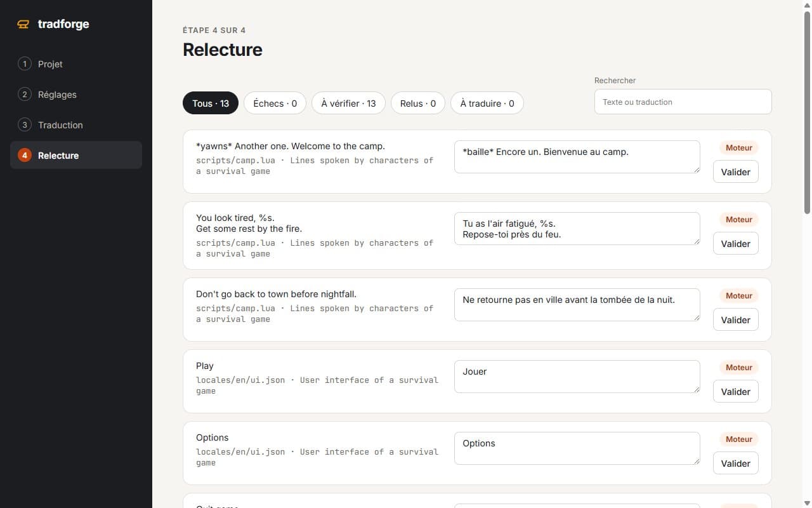Image resolution: width=812 pixels, height=508 pixels.
Task: Click the resize grip of 'Options' textarea
Action: [x=696, y=460]
